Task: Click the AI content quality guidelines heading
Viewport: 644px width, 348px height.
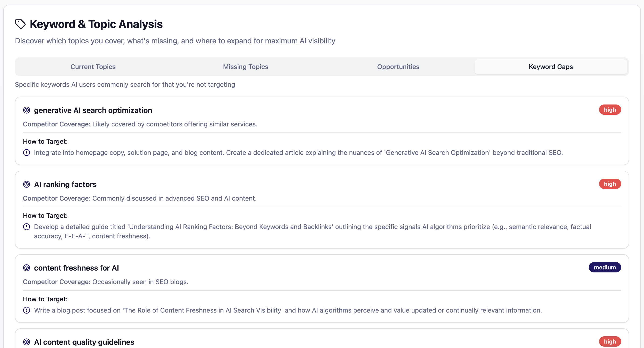Action: [84, 342]
